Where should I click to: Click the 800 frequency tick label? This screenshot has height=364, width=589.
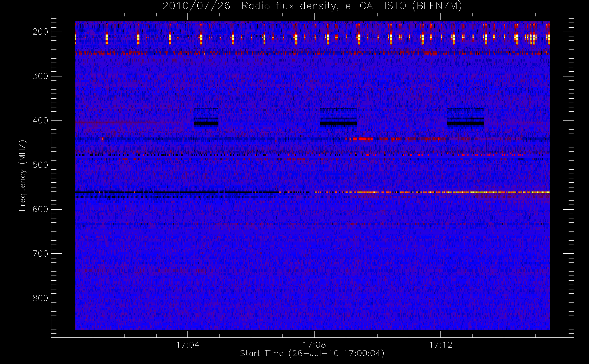(x=40, y=298)
